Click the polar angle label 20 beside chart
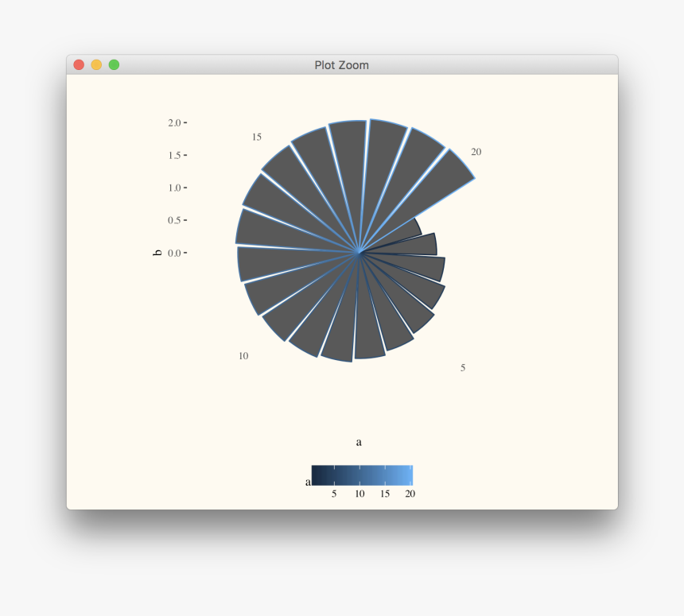684x616 pixels. (476, 152)
